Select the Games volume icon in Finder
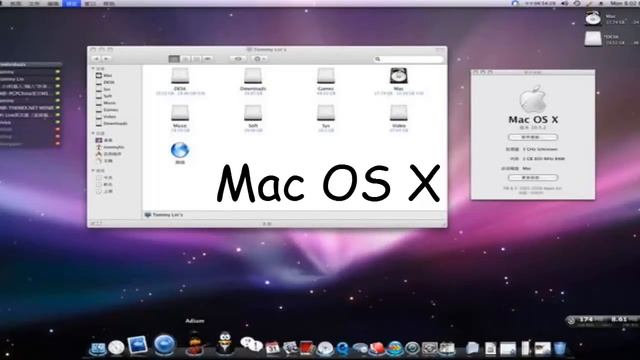The height and width of the screenshot is (360, 640). pos(326,77)
